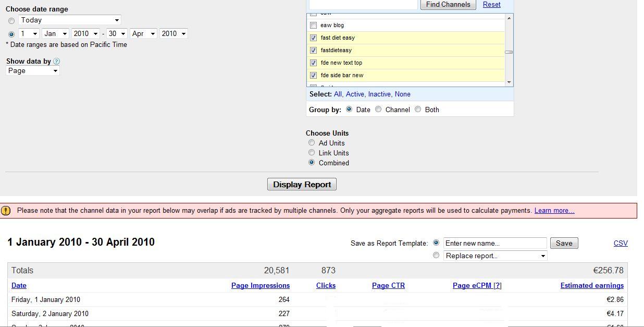Click the yellow warning icon in the notice

point(6,211)
